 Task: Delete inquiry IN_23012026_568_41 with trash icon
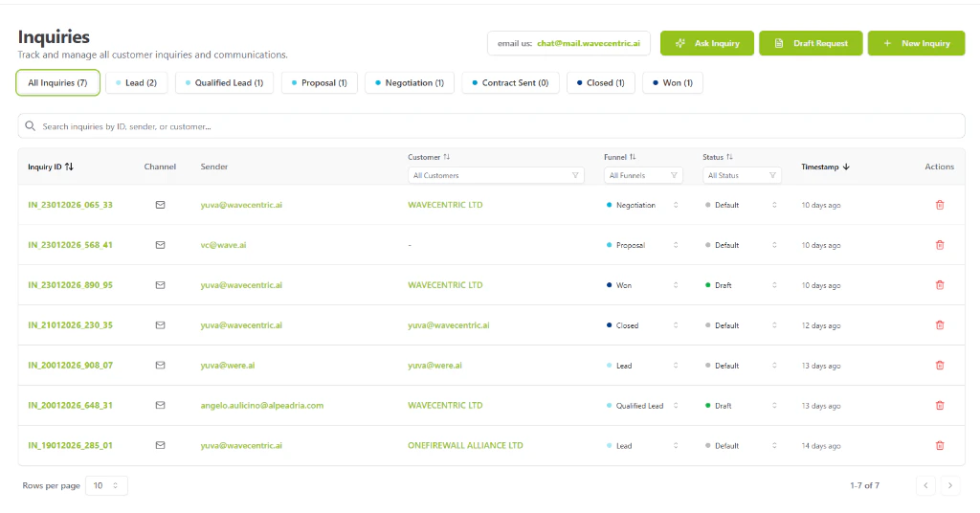pyautogui.click(x=940, y=245)
